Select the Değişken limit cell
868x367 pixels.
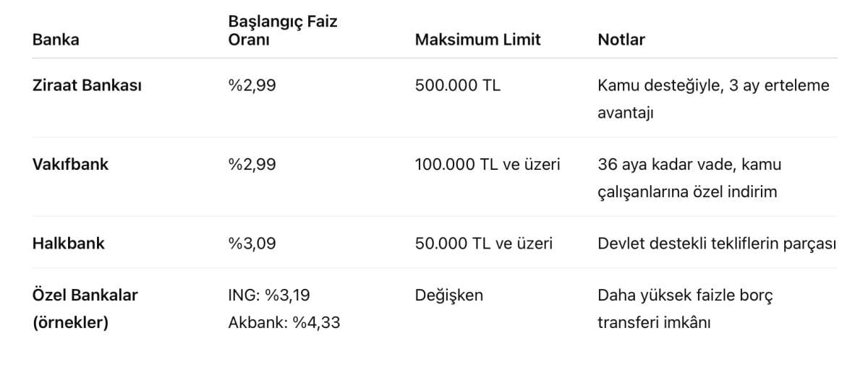[x=448, y=295]
